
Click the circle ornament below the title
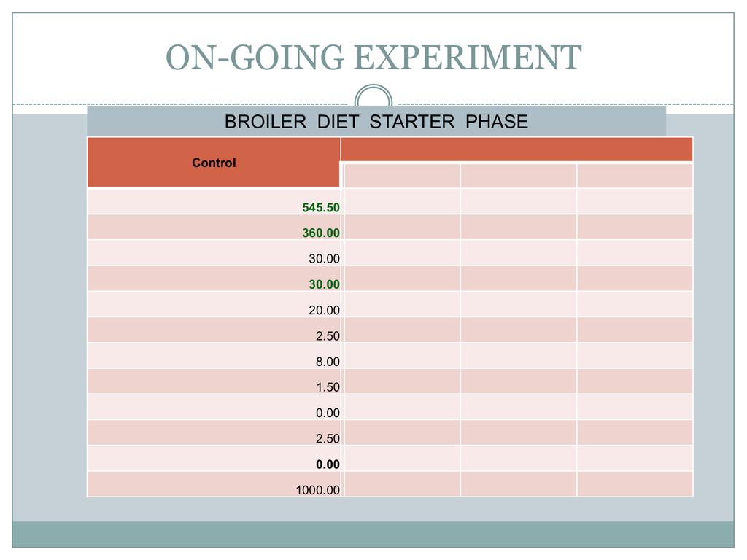coord(373,98)
